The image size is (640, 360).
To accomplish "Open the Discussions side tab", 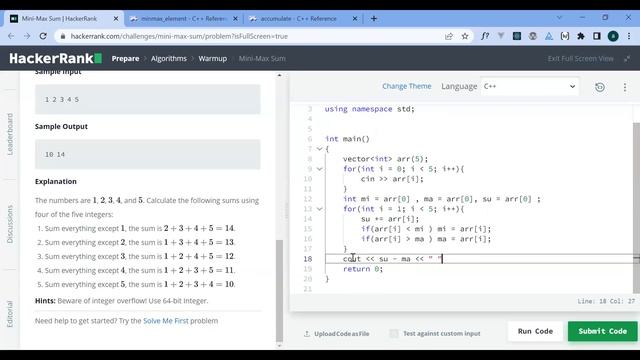I will point(10,224).
